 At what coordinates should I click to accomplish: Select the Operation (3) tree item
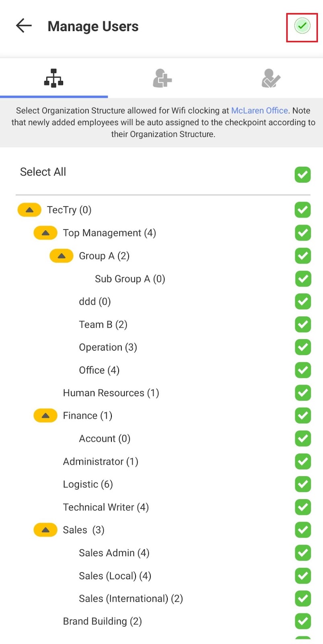click(x=108, y=347)
